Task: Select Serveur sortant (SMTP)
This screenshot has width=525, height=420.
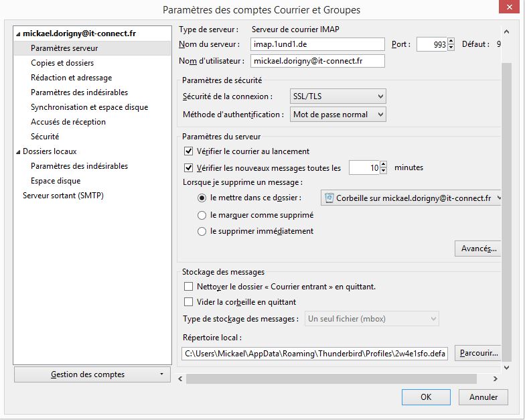Action: tap(63, 196)
